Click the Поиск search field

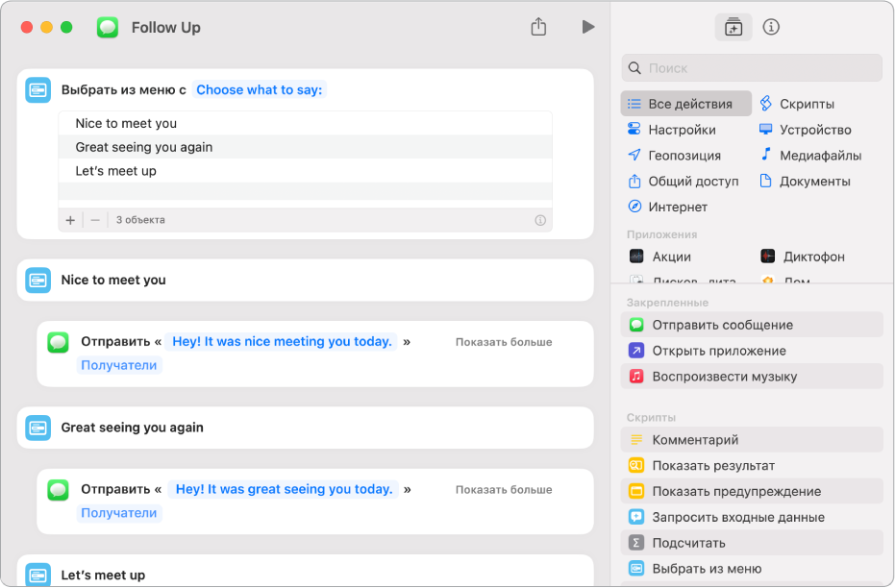(751, 68)
